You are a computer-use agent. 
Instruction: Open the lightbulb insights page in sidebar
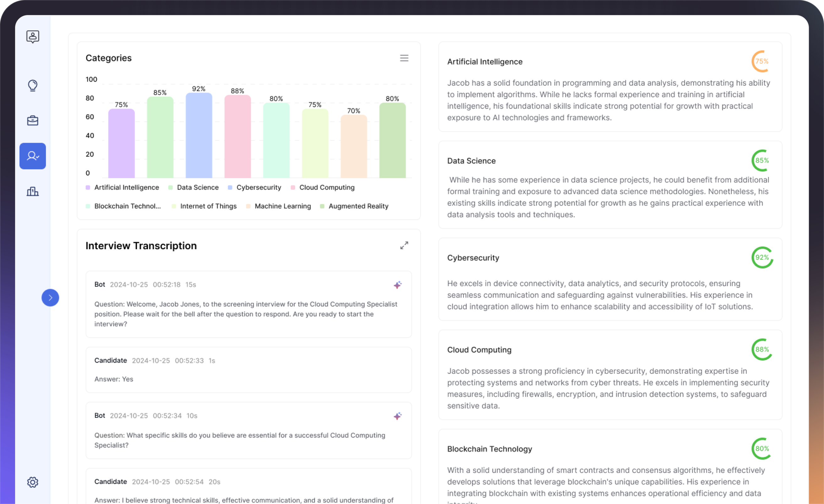tap(32, 86)
